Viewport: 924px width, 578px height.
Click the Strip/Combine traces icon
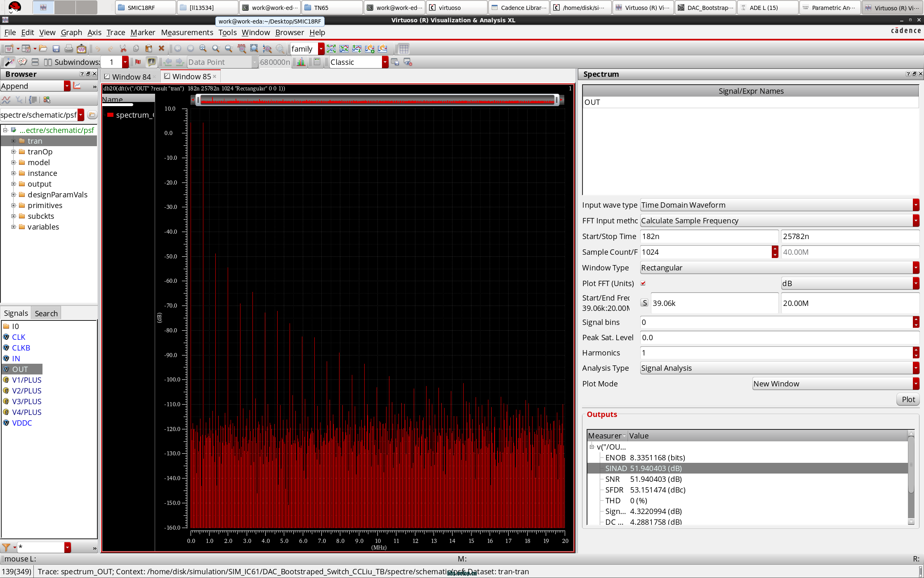tap(331, 49)
